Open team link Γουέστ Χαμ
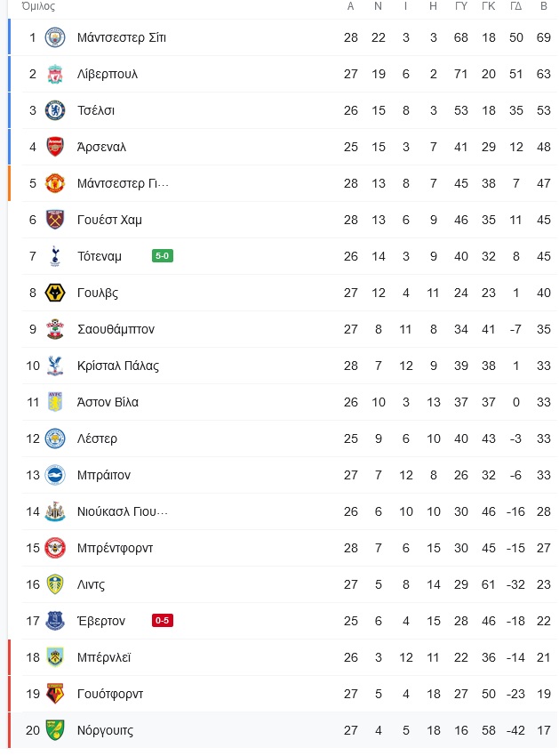The width and height of the screenshot is (559, 756). point(109,220)
